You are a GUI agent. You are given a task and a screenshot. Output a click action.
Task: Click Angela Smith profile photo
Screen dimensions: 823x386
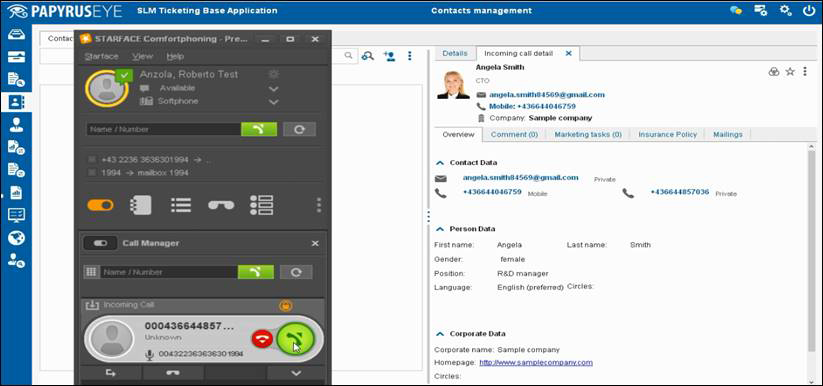coord(453,84)
